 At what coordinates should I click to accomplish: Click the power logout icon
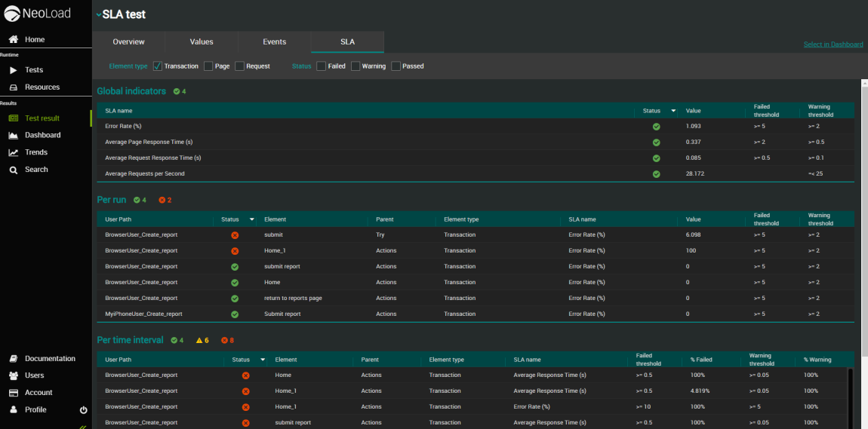coord(83,410)
